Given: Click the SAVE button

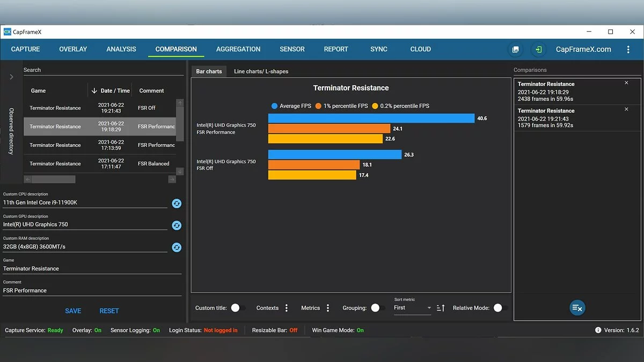Looking at the screenshot, I should [x=73, y=311].
